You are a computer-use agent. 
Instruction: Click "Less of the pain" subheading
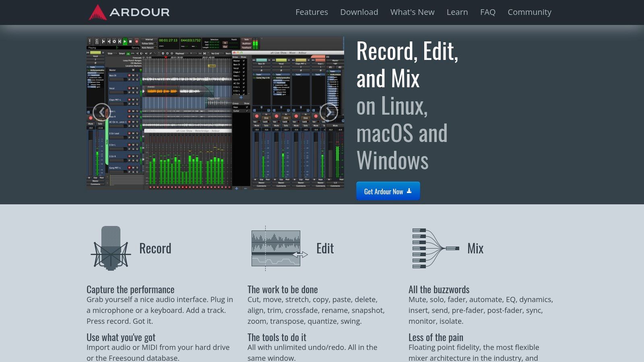pos(436,337)
